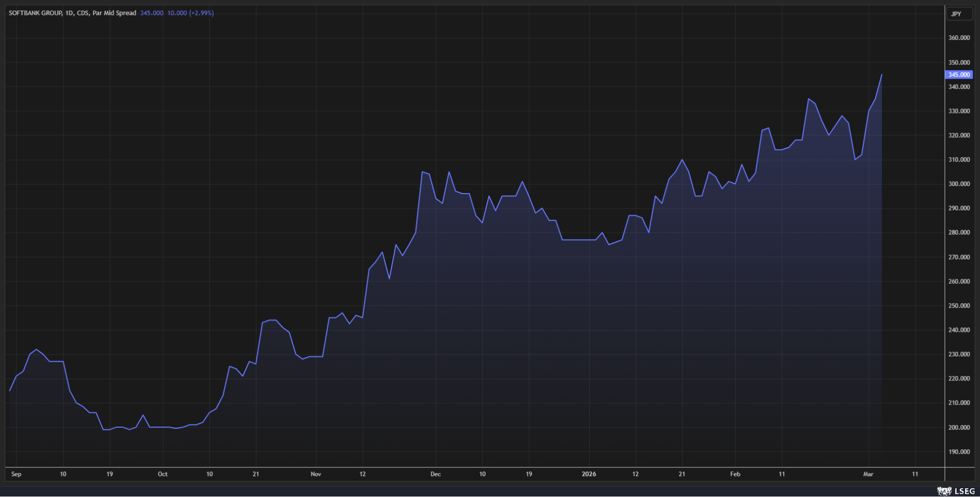980x497 pixels.
Task: Click the Dec marker on time axis
Action: [x=435, y=474]
